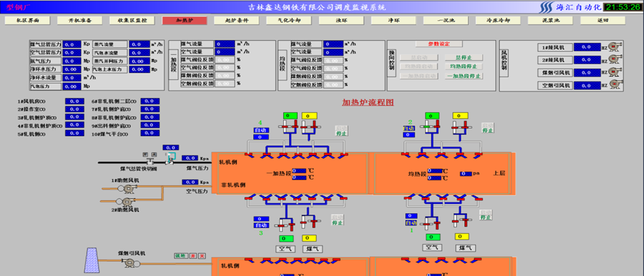
Task: Click the 1#鼓风机 blower fan icon
Action: point(614,47)
